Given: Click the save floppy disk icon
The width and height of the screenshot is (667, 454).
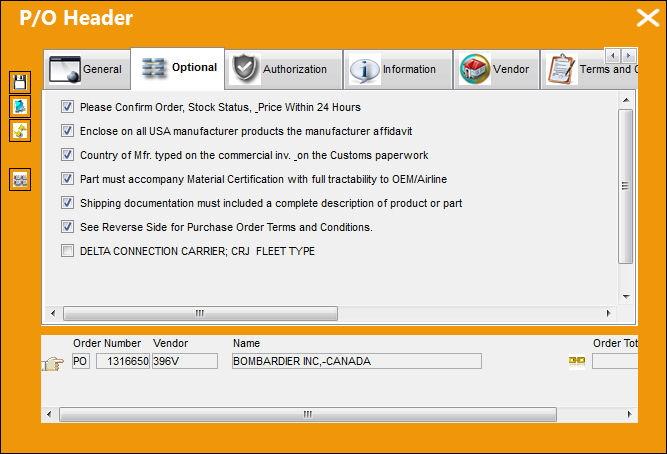Looking at the screenshot, I should [20, 82].
